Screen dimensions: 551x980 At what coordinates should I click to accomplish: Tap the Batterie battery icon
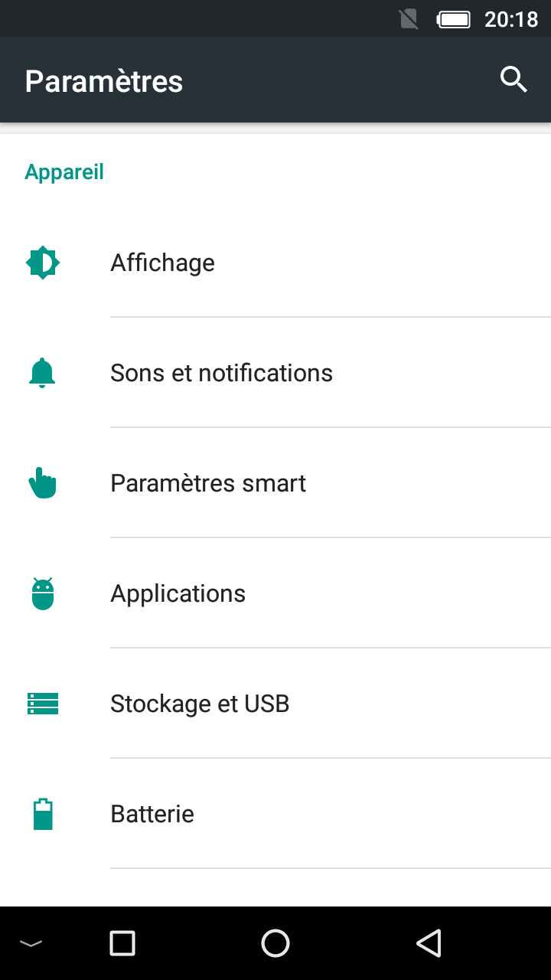(43, 814)
